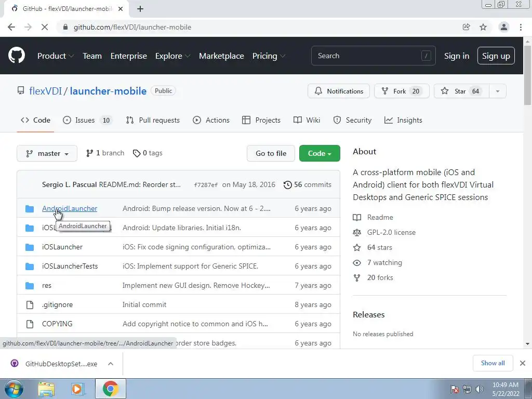Open the Marketplace navigation link
The height and width of the screenshot is (399, 532).
click(221, 56)
